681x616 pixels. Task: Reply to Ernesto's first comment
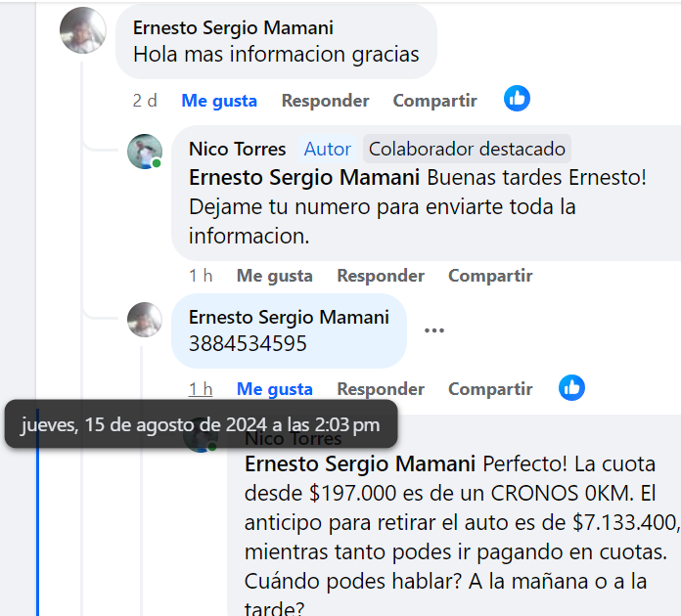point(325,101)
